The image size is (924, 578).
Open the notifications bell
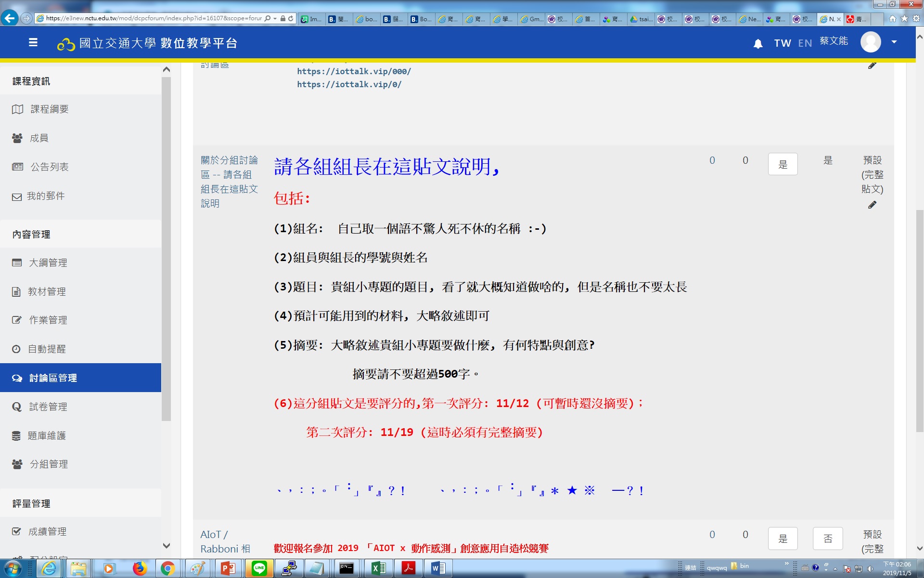coord(758,44)
